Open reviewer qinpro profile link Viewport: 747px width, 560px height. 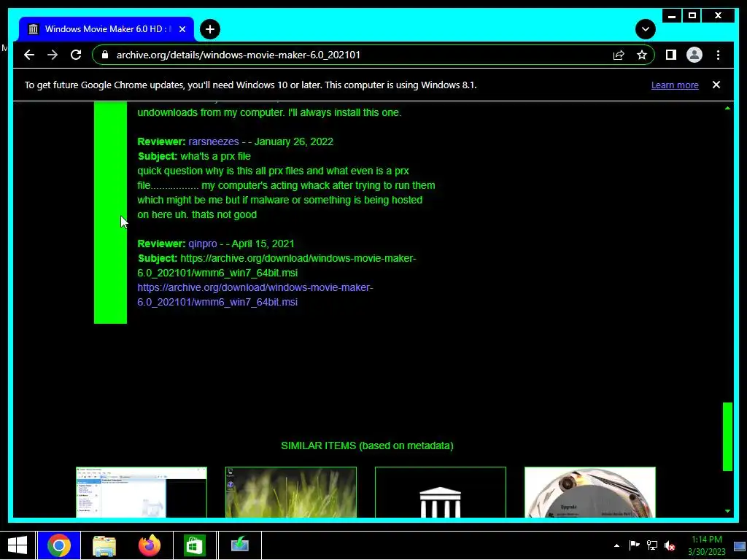click(x=203, y=244)
